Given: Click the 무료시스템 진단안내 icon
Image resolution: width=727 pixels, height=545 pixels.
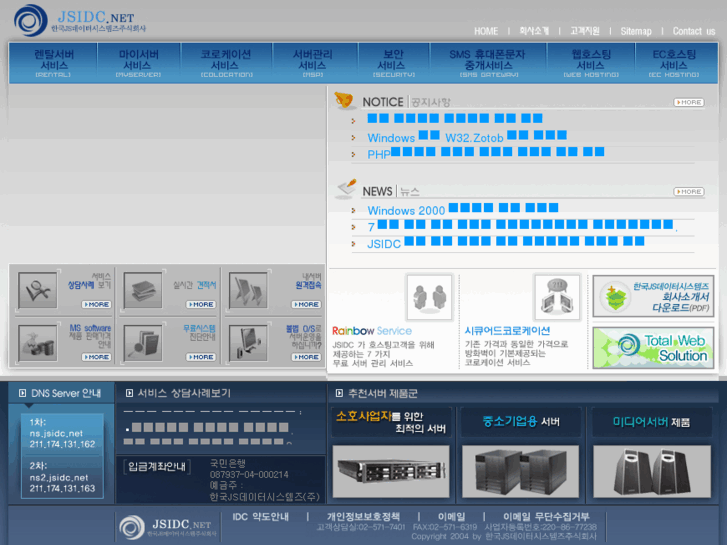Looking at the screenshot, I should (x=143, y=343).
